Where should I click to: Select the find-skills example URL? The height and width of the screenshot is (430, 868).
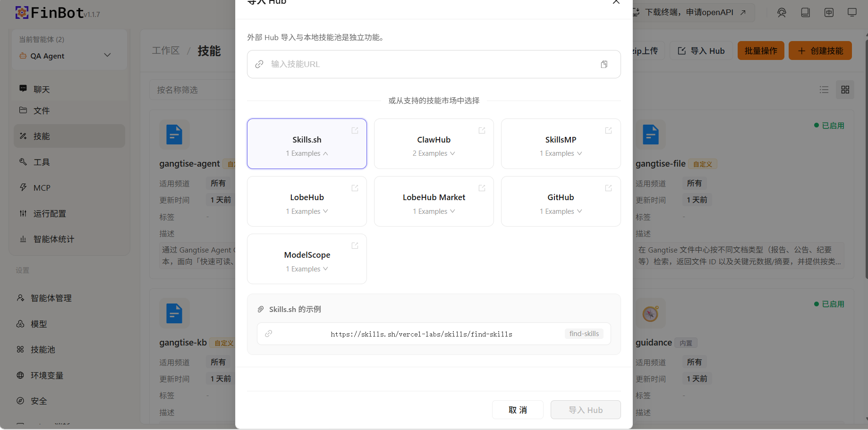[x=434, y=334]
